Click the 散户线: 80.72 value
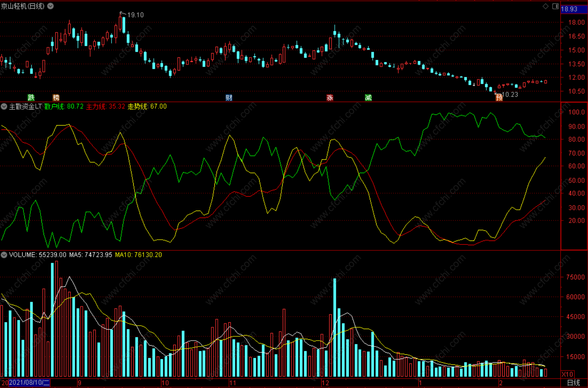588x388 pixels. (x=64, y=106)
